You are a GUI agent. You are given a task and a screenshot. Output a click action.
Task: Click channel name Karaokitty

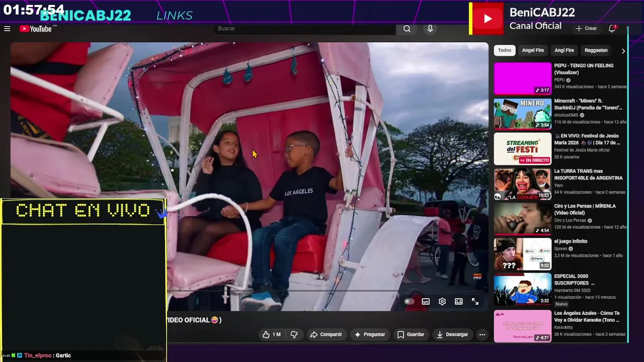coord(563,327)
